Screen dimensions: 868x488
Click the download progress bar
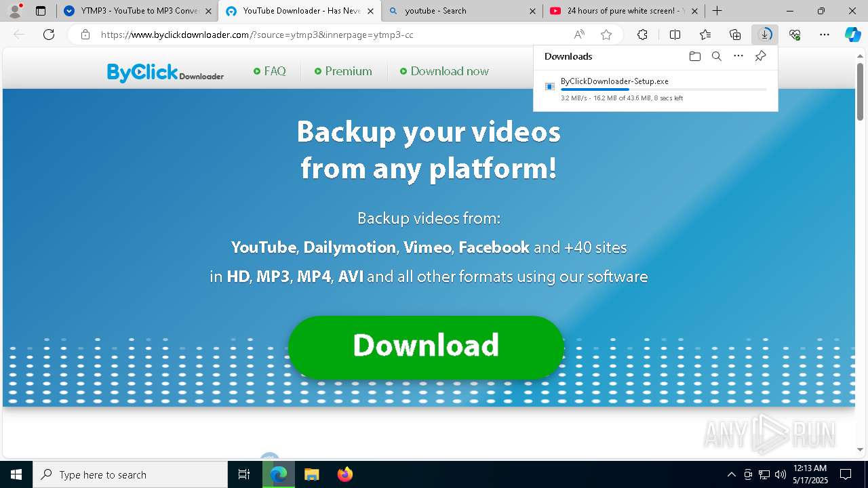[663, 89]
